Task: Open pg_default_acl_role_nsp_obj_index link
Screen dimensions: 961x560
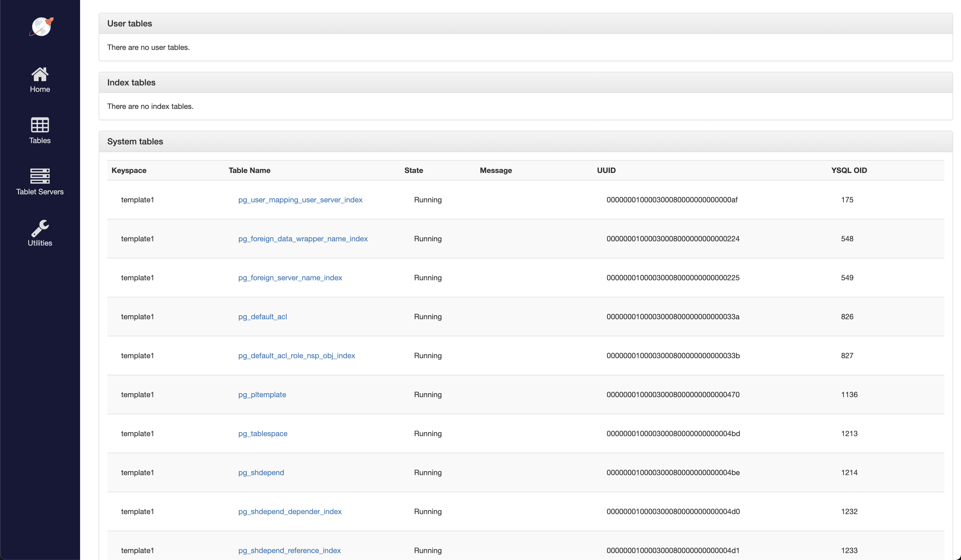Action: [x=296, y=356]
